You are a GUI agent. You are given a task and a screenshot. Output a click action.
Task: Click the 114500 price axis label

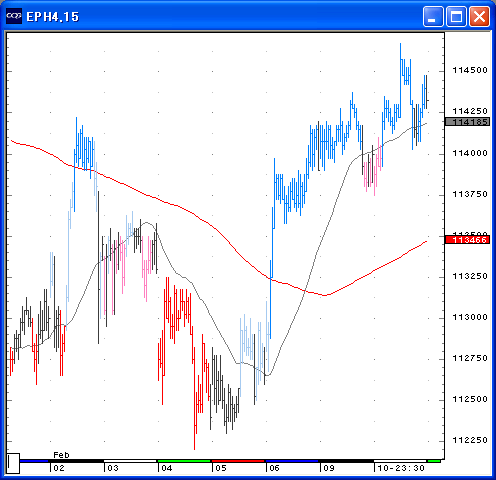470,70
